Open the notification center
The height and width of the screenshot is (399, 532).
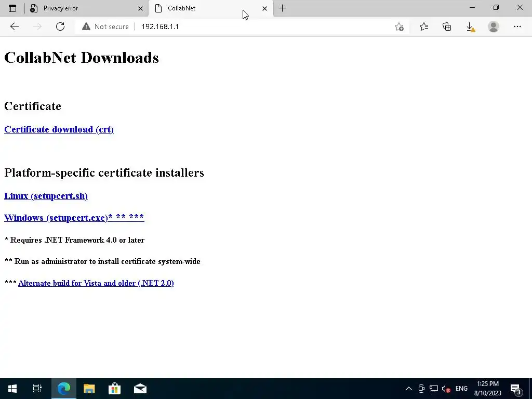point(516,389)
